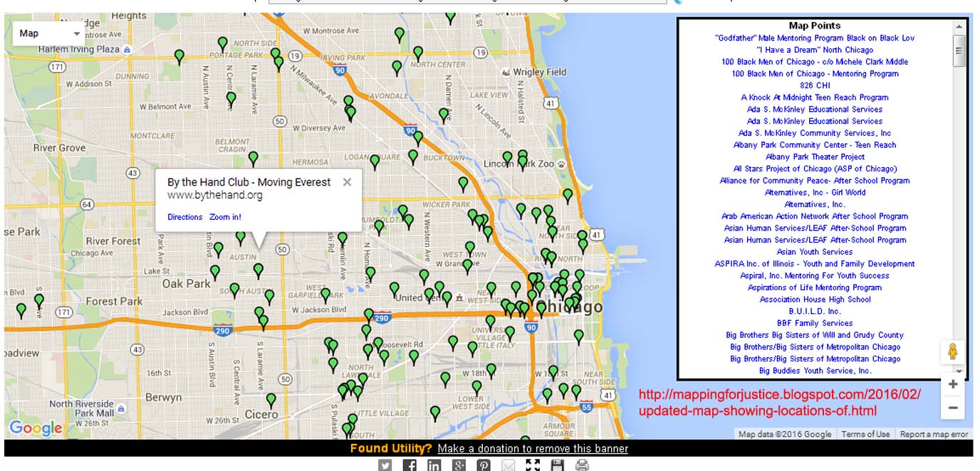The height and width of the screenshot is (471, 980).
Task: Click the Directions link in the popup
Action: point(184,217)
